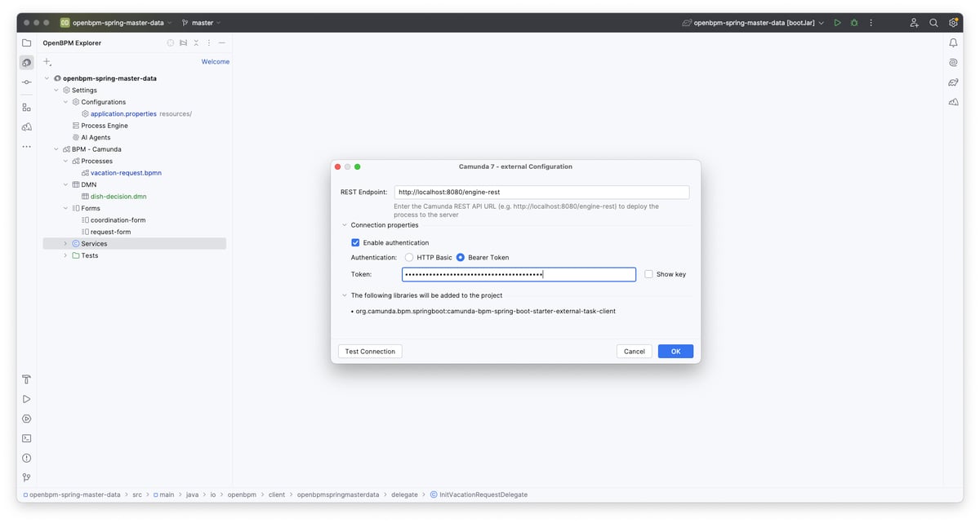The width and height of the screenshot is (980, 523).
Task: Click the Project folder icon in sidebar
Action: point(27,42)
